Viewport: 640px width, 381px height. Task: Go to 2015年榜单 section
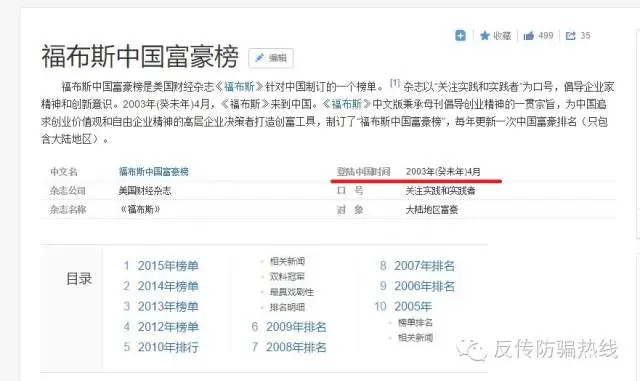point(168,266)
